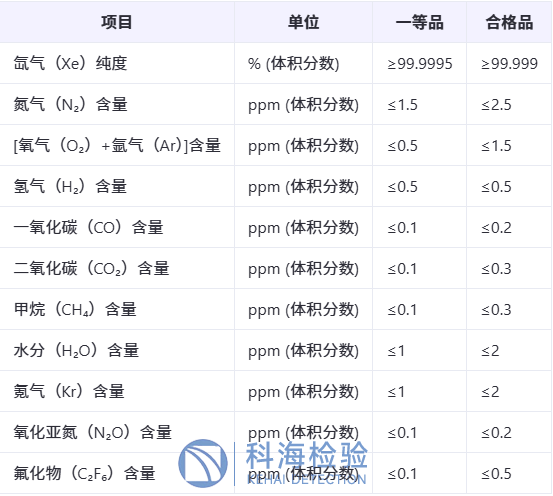553x496 pixels.
Task: Select qualified ≤0.3 in 二氧化碳 row
Action: (x=496, y=269)
